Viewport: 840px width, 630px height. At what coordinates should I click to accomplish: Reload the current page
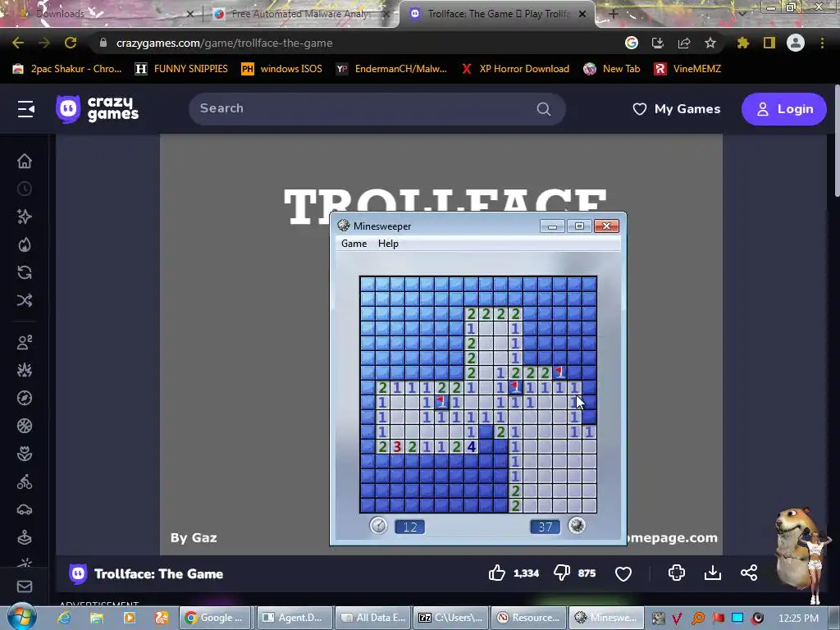[71, 43]
